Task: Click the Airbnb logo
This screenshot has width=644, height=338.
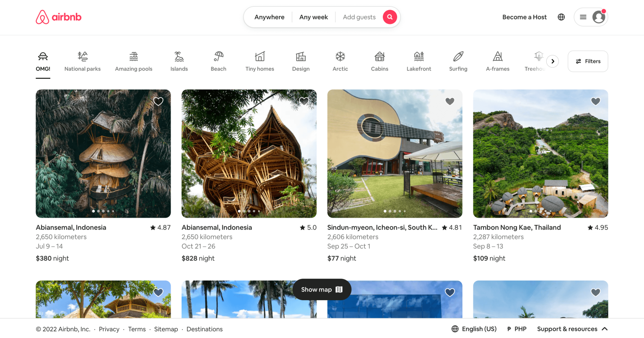Action: coord(58,17)
